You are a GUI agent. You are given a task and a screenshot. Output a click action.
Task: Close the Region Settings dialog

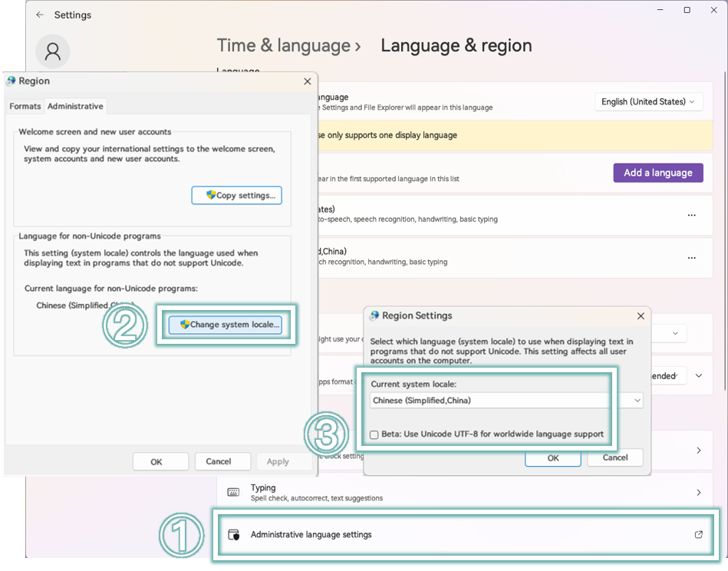(x=641, y=316)
